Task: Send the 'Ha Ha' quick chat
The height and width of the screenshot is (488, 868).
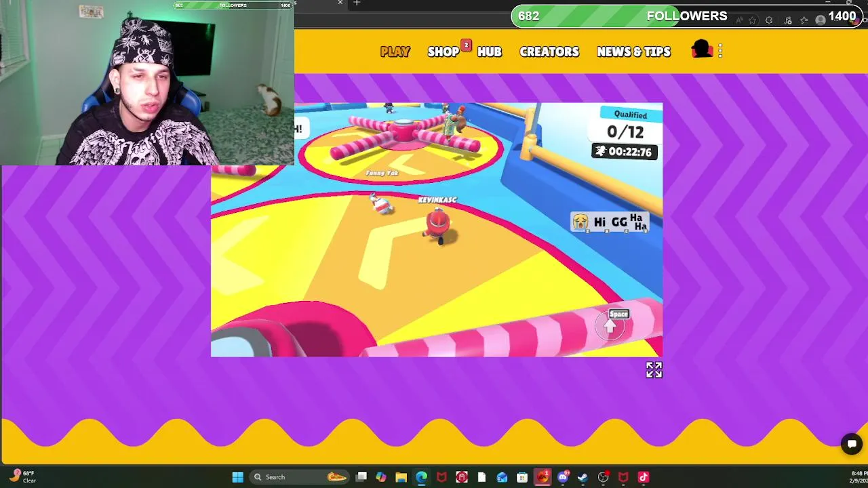Action: (x=638, y=222)
